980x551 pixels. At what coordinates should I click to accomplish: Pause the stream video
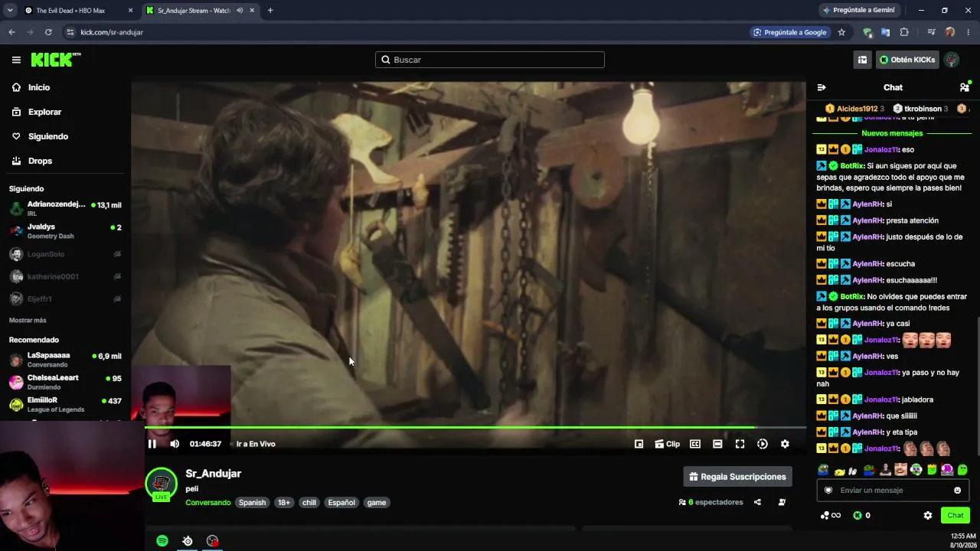pos(152,444)
